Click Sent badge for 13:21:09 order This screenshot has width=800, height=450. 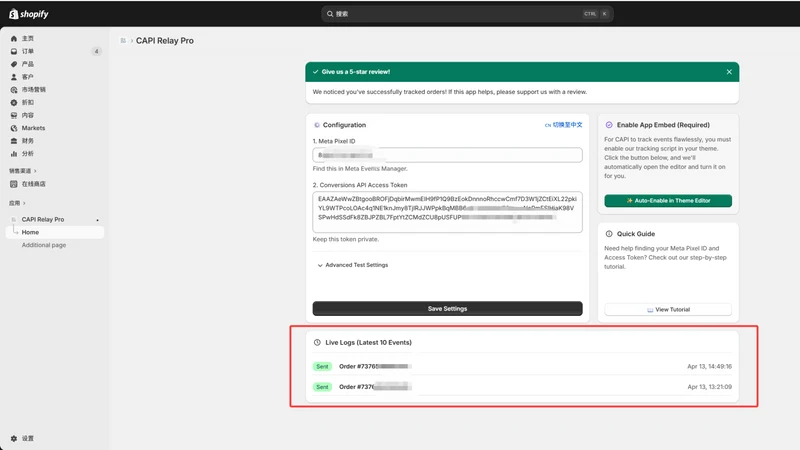click(322, 387)
